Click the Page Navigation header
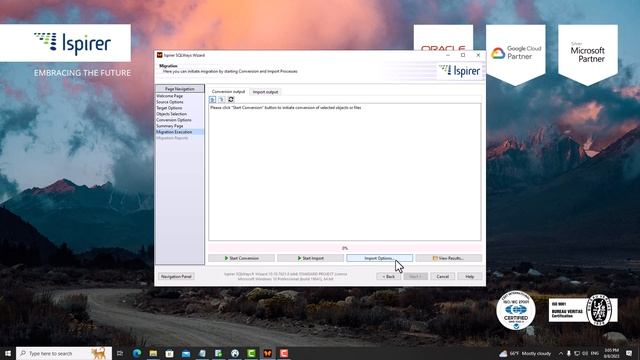 [180, 89]
